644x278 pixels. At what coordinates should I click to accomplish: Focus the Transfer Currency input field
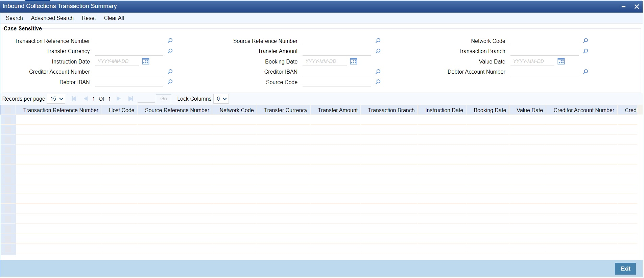[129, 51]
